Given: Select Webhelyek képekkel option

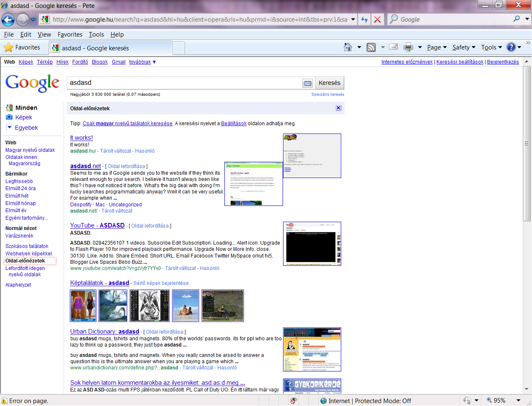Looking at the screenshot, I should (29, 253).
